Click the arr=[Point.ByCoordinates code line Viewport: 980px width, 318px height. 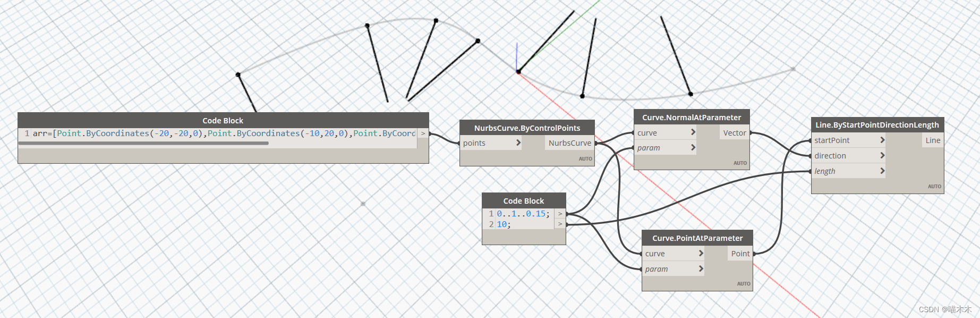coord(224,133)
